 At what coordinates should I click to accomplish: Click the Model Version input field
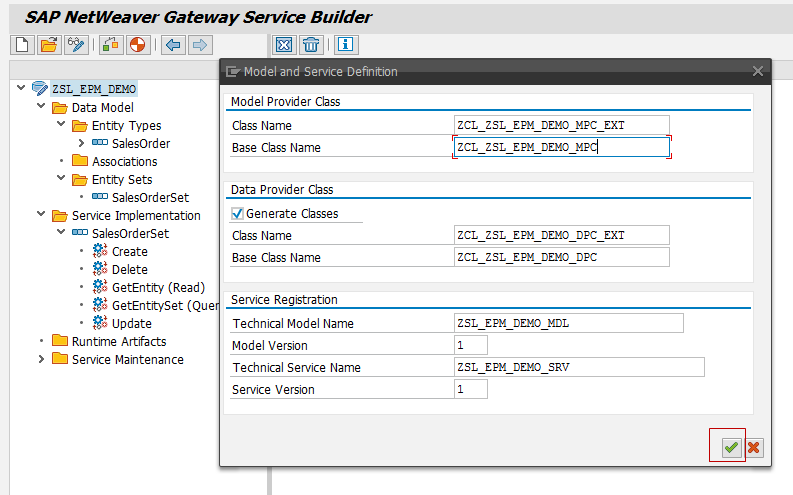[470, 346]
